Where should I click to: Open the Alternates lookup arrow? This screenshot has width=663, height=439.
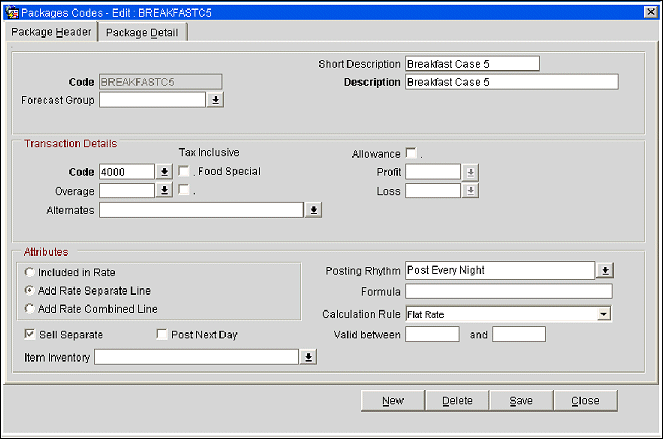point(312,210)
